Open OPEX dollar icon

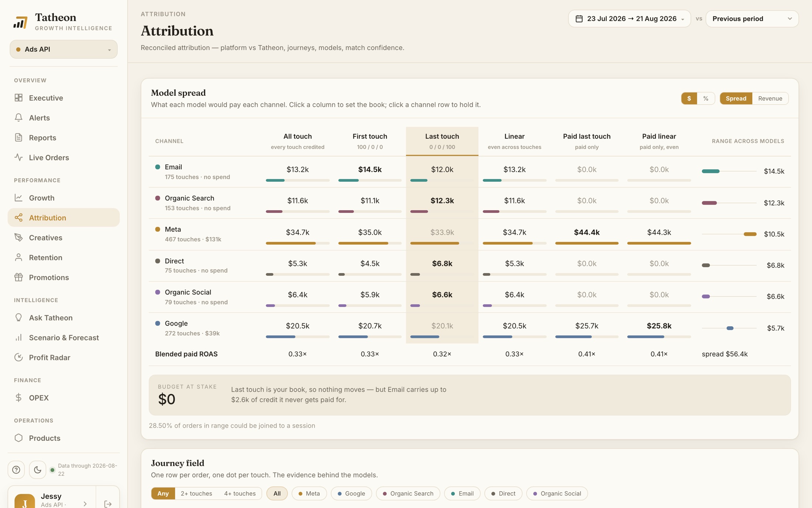coord(18,398)
